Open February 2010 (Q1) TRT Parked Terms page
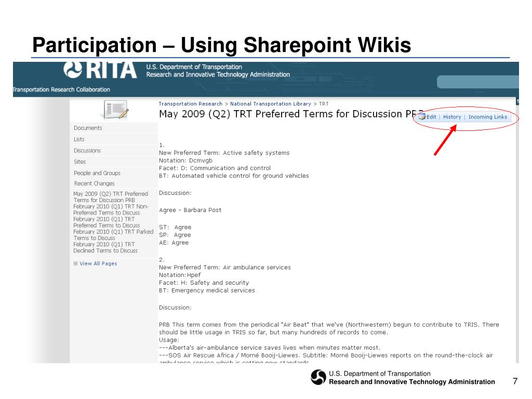 113,235
